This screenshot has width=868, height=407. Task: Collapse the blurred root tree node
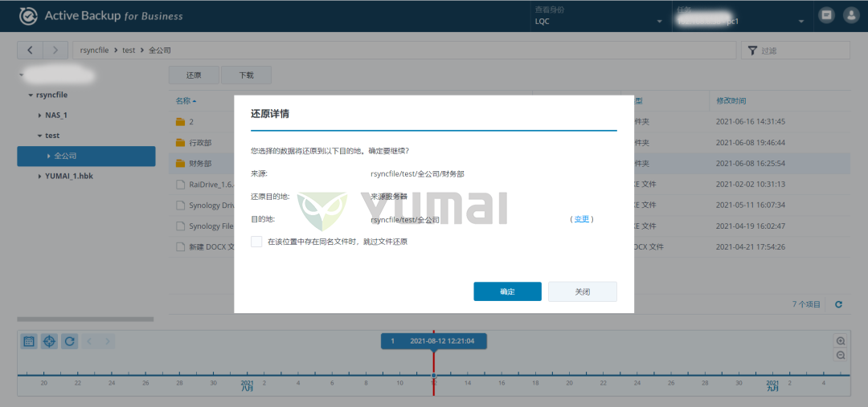pyautogui.click(x=21, y=75)
